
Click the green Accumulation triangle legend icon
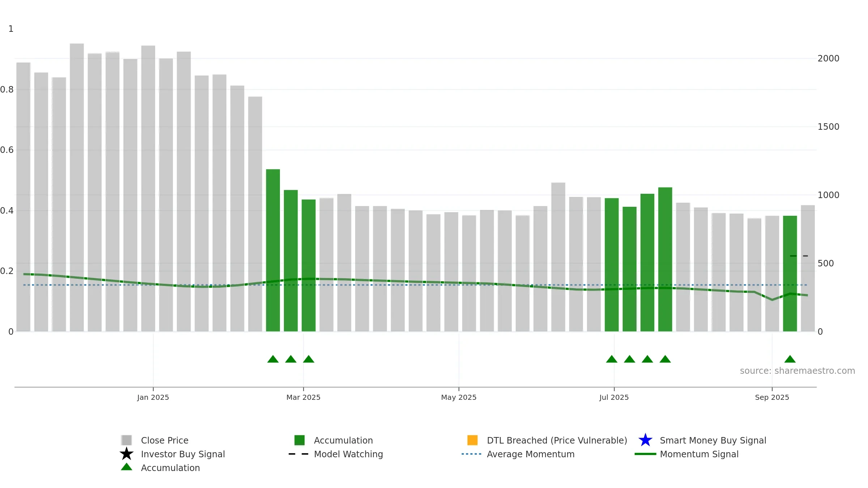127,467
